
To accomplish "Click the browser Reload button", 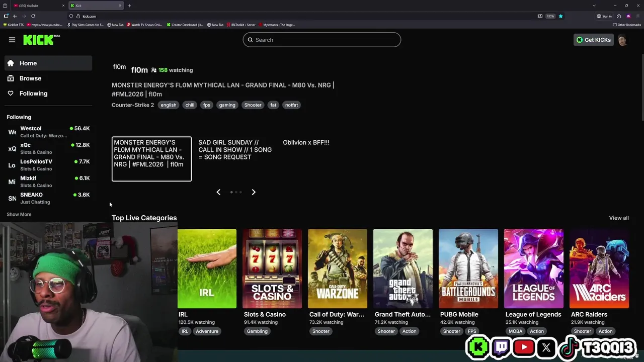I will coord(33,16).
